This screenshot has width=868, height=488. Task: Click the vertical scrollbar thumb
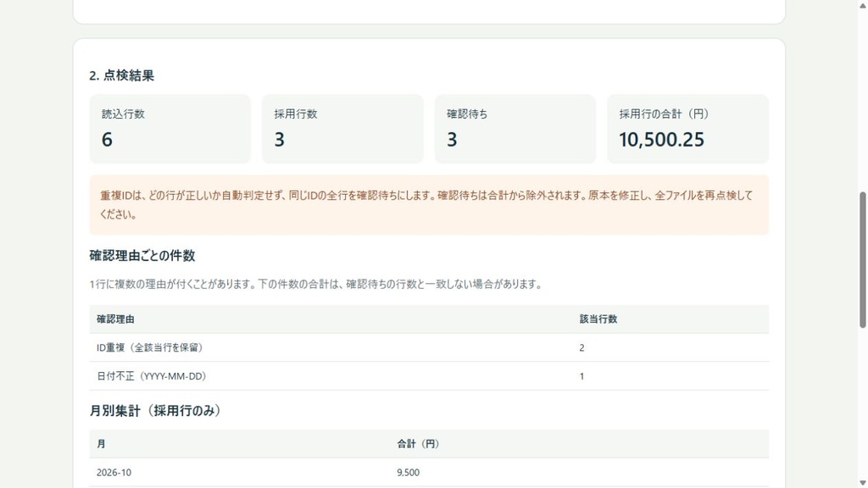click(862, 260)
